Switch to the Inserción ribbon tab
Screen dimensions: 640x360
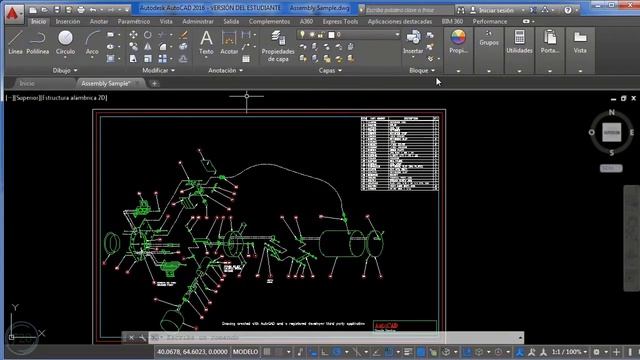click(x=68, y=21)
